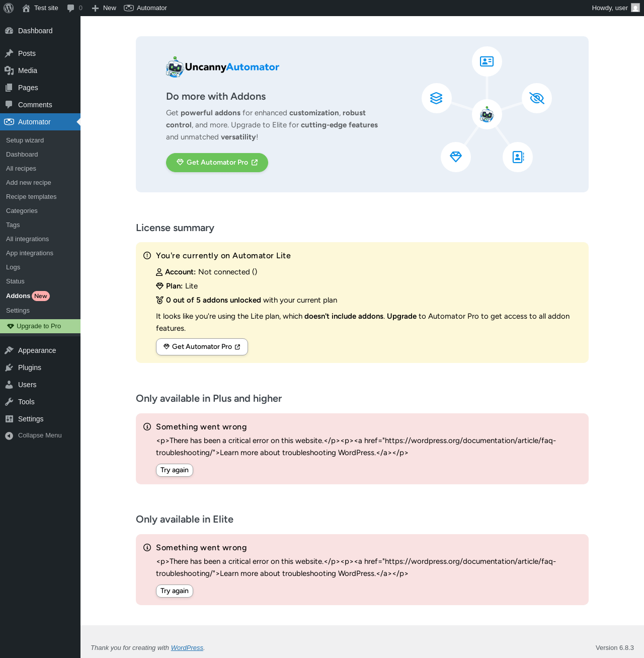
Task: Click the center robot circle icon
Action: [487, 115]
